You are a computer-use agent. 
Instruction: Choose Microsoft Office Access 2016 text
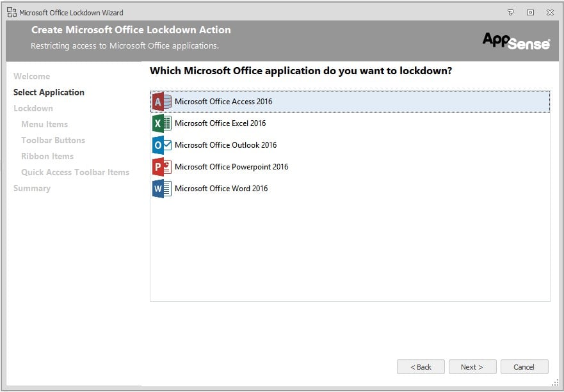point(223,102)
